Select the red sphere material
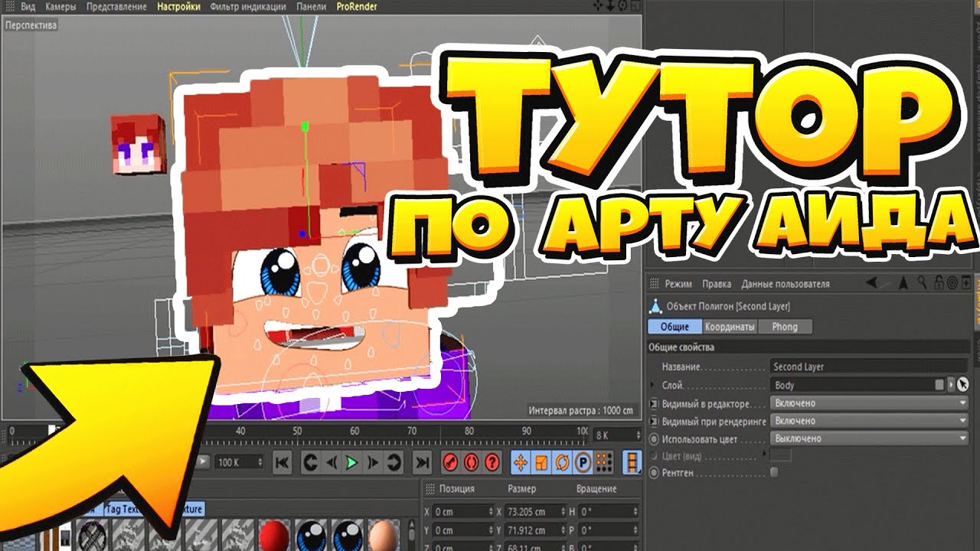This screenshot has width=980, height=551. coord(273,535)
